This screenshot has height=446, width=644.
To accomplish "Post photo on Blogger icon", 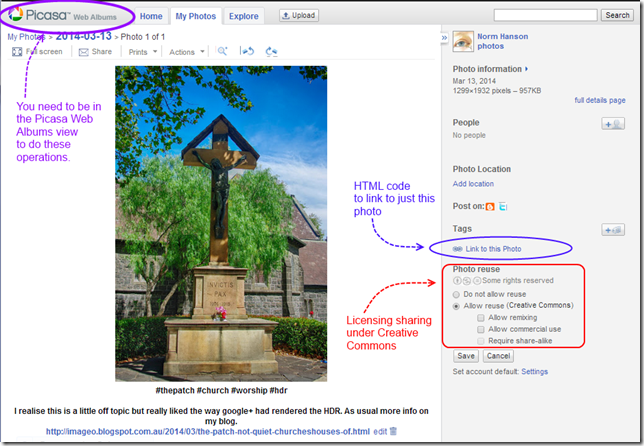I will coord(490,207).
